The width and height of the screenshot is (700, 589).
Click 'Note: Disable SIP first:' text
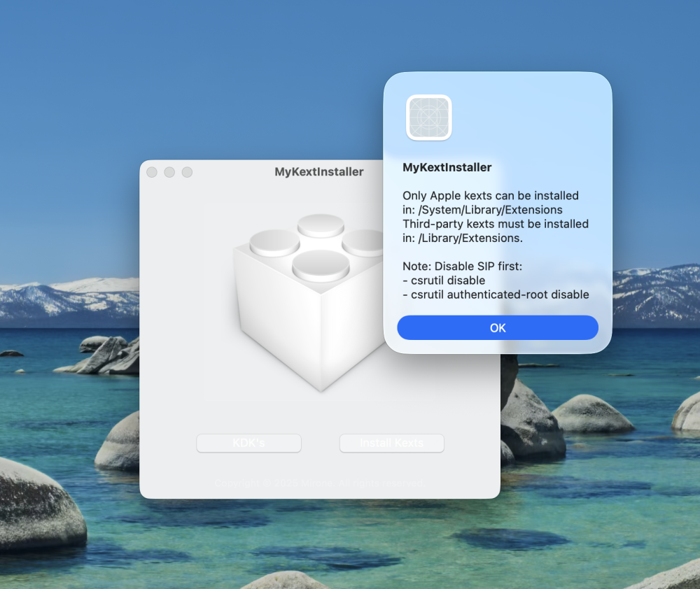(x=462, y=266)
